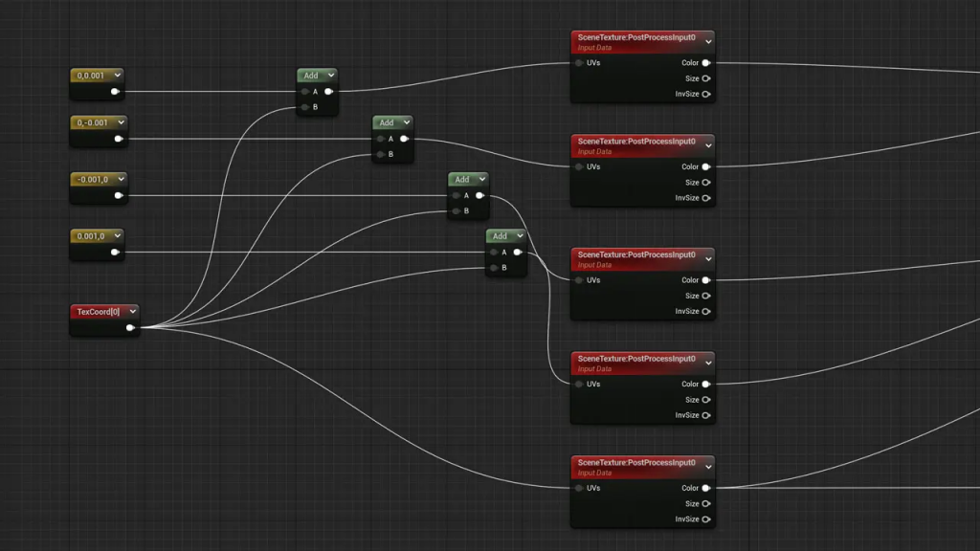The image size is (980, 551).
Task: Toggle the chevron on the 0,-0.001 constant node
Action: coord(120,122)
